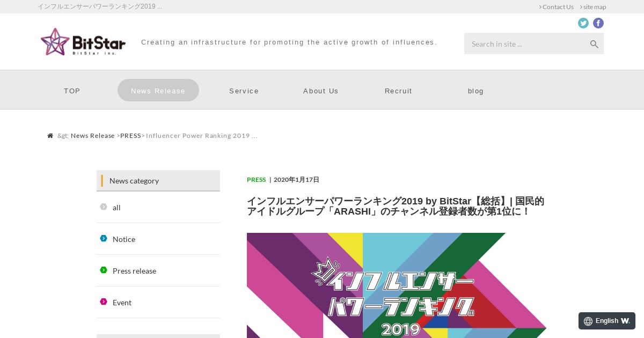Open the blog menu item
Viewport: 644px width, 338px height.
[x=475, y=91]
